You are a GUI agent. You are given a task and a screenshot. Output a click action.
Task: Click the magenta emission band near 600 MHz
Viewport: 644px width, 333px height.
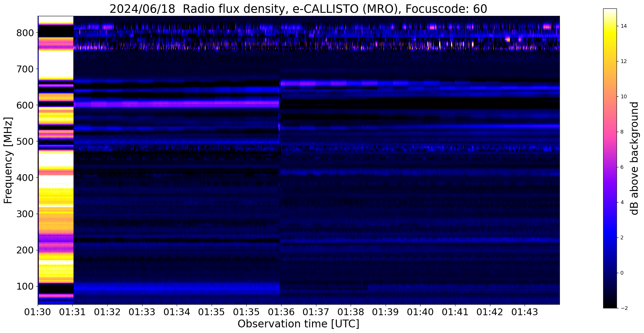click(176, 104)
